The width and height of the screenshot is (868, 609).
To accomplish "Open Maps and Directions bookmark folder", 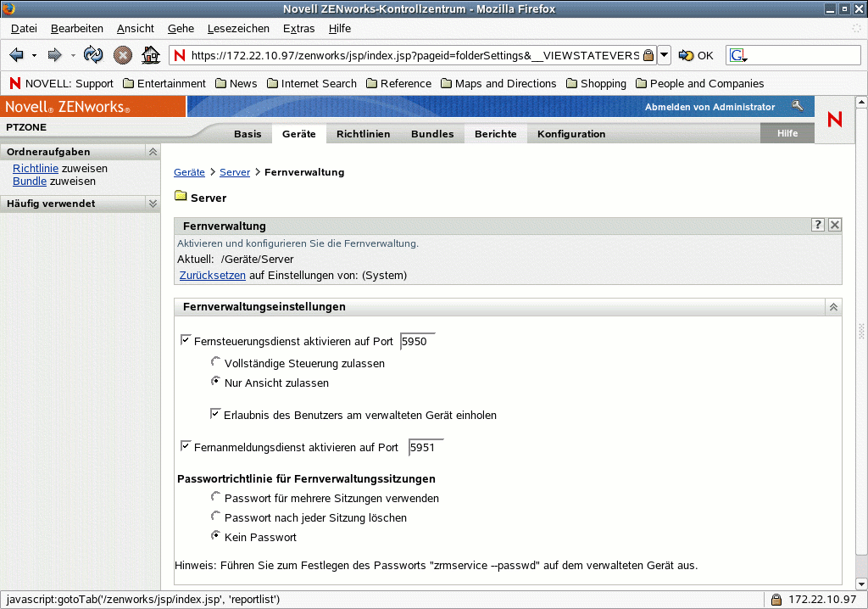I will 498,84.
